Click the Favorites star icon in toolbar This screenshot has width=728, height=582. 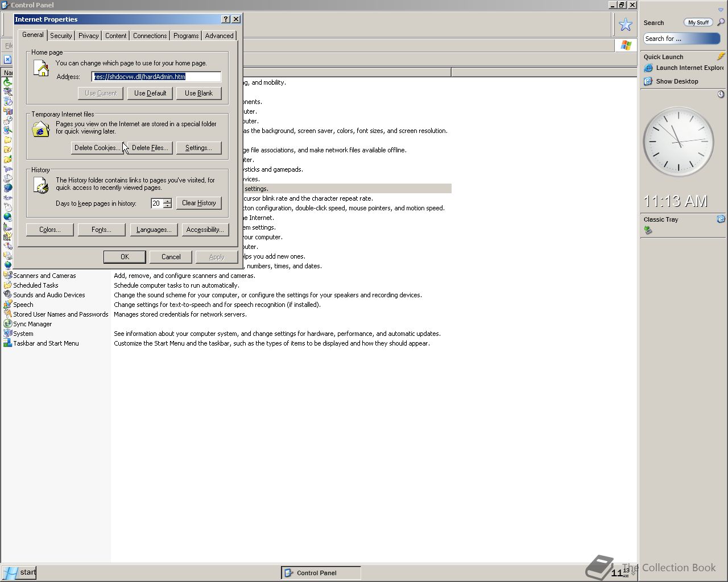625,24
